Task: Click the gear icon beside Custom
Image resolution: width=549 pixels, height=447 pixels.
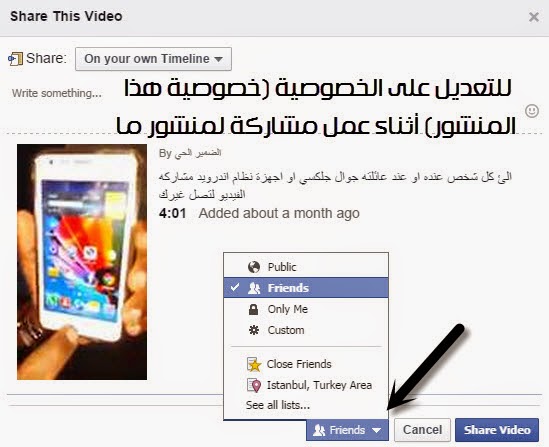Action: click(x=253, y=330)
